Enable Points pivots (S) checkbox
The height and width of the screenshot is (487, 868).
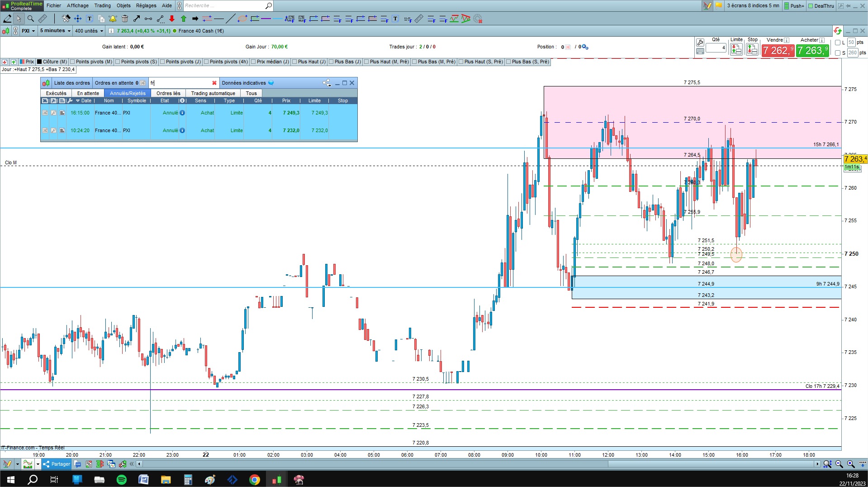[118, 62]
